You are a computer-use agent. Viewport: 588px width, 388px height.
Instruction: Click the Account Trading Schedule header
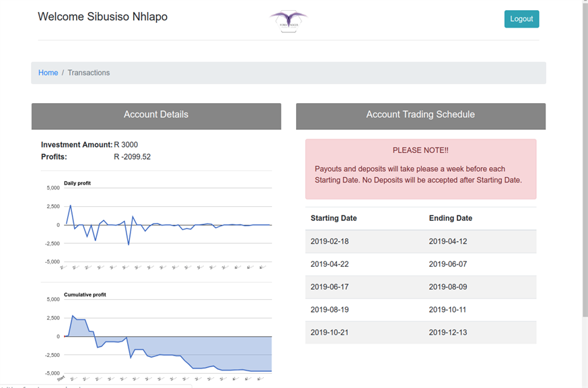tap(420, 115)
